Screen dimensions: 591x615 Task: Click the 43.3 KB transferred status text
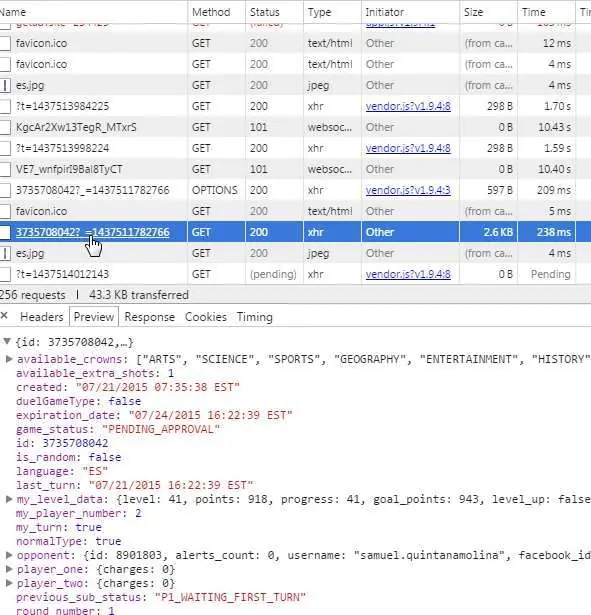pos(139,295)
